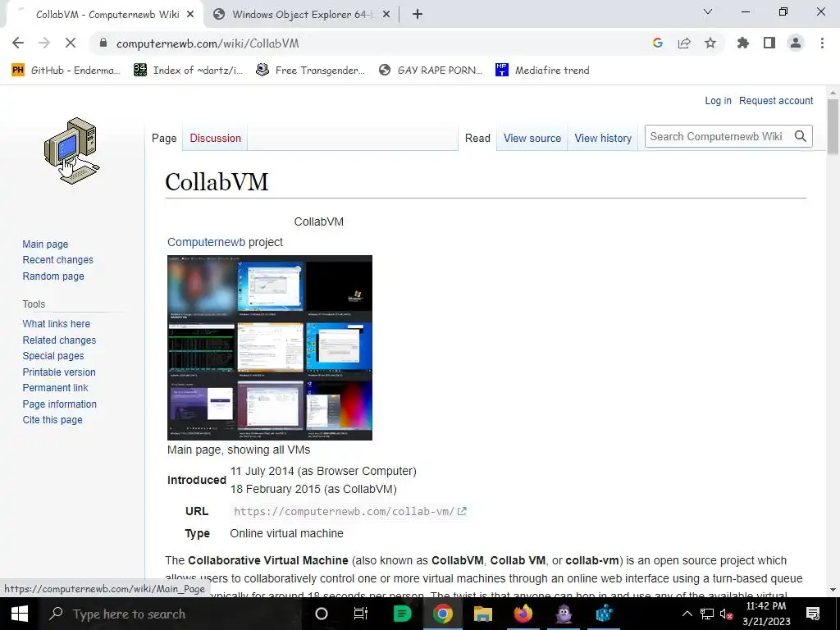Open the profile avatar icon

click(x=796, y=43)
